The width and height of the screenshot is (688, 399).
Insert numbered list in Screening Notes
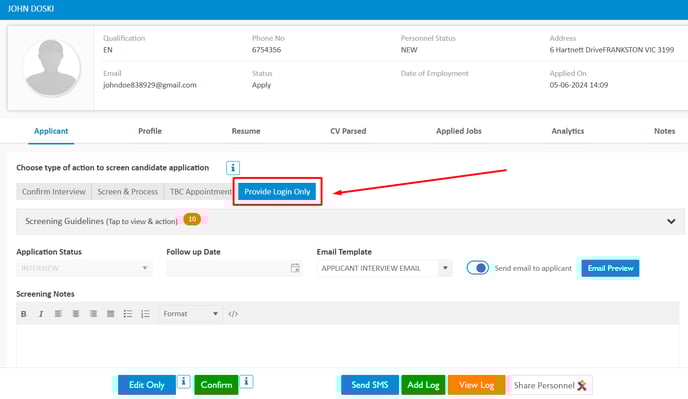click(145, 314)
